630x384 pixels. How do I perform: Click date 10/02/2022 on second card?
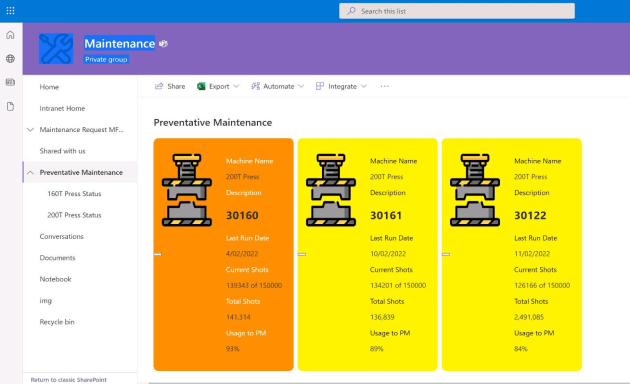point(388,254)
